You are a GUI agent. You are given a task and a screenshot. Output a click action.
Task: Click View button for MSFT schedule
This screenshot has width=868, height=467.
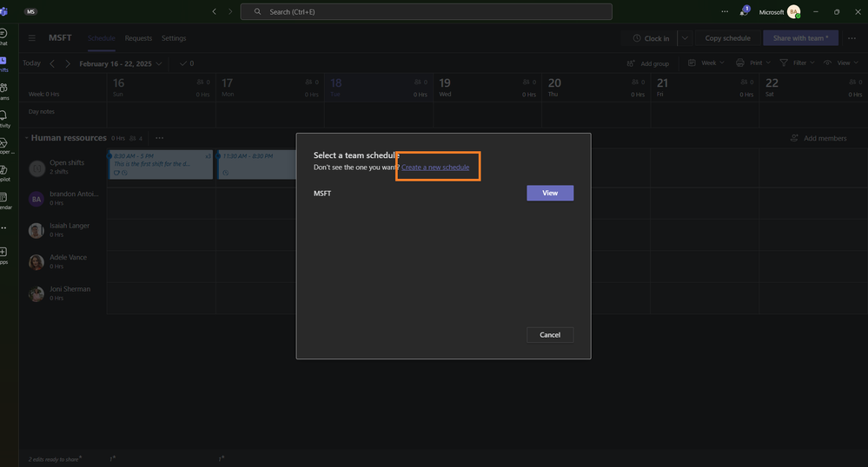tap(550, 193)
